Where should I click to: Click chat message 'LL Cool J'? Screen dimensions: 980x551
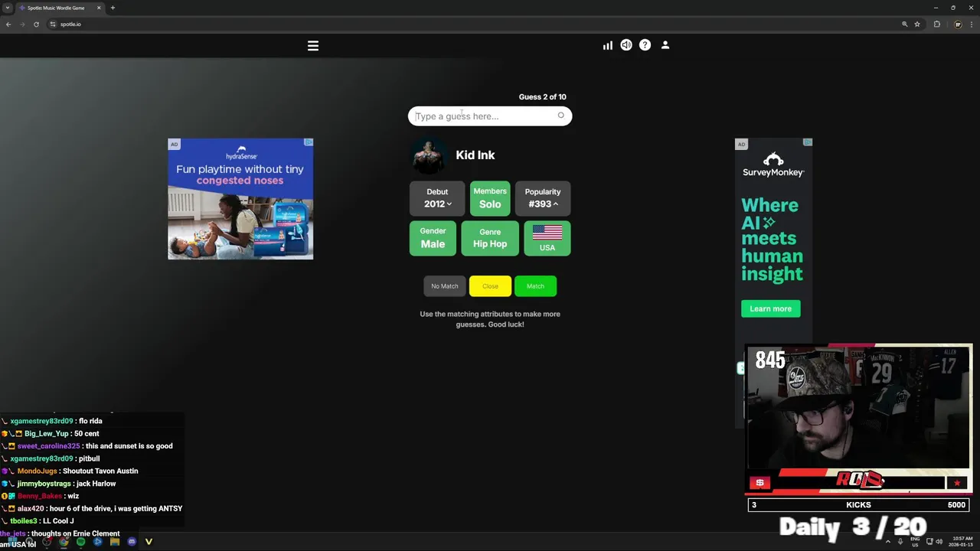point(58,521)
